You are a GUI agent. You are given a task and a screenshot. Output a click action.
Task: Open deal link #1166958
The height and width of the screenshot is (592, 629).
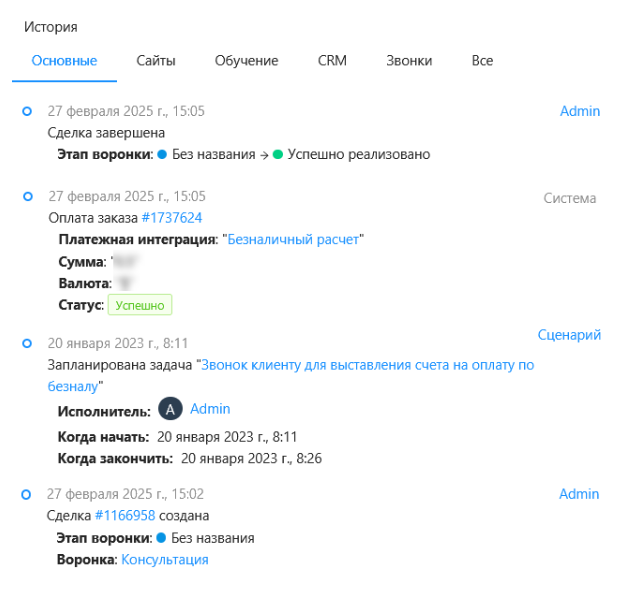[125, 516]
